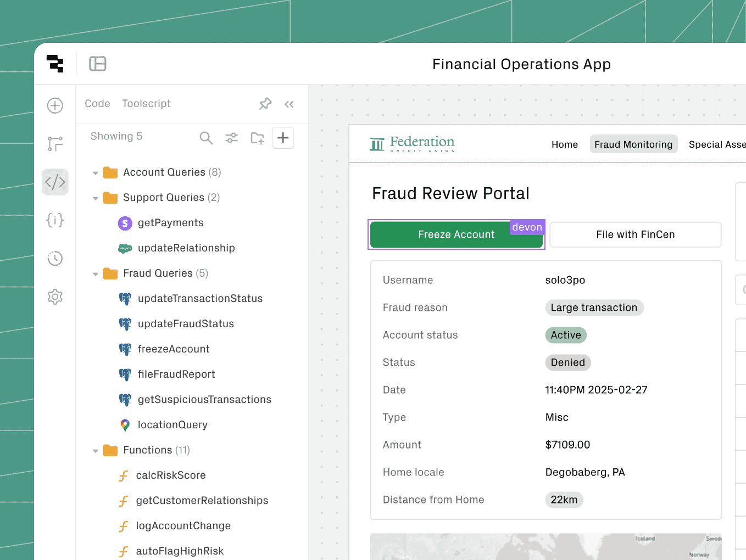Click the add component plus icon in sidebar
This screenshot has height=560, width=746.
click(55, 105)
